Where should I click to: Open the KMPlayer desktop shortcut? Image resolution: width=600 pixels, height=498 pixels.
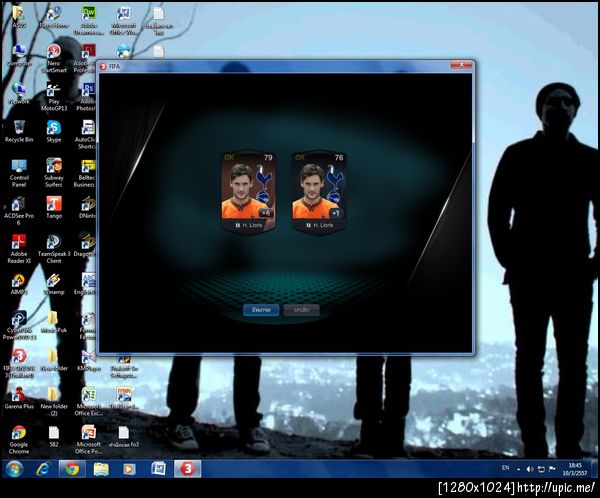coord(88,361)
